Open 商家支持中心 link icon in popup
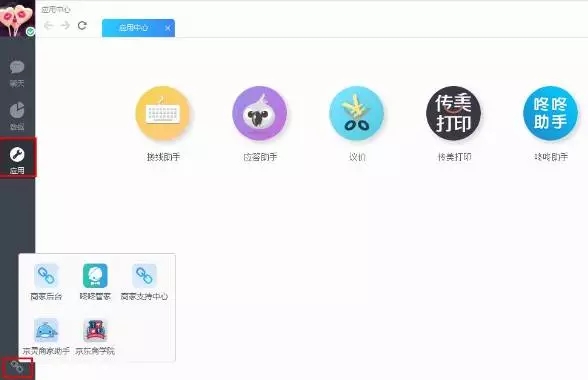This screenshot has height=380, width=588. (x=144, y=276)
